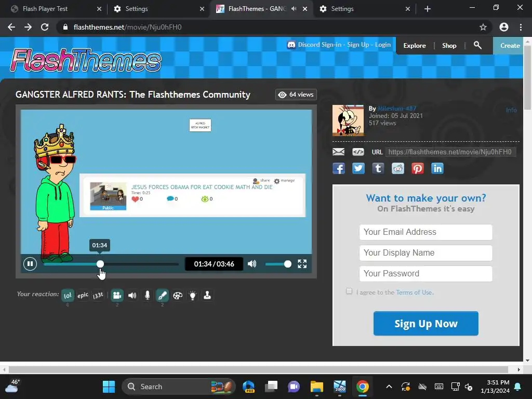This screenshot has width=532, height=399.
Task: Click the taskbar Search box
Action: (x=179, y=387)
